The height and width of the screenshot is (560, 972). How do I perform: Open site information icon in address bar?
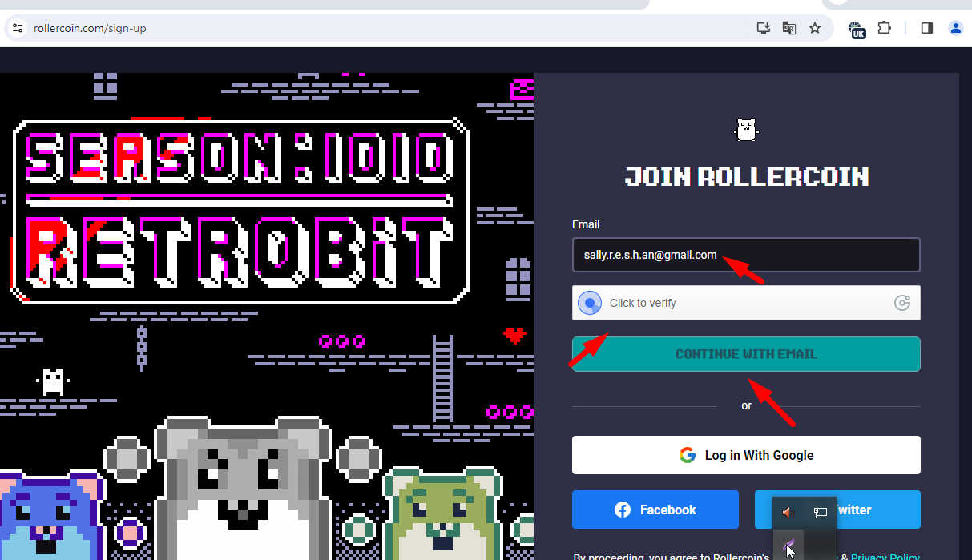18,28
